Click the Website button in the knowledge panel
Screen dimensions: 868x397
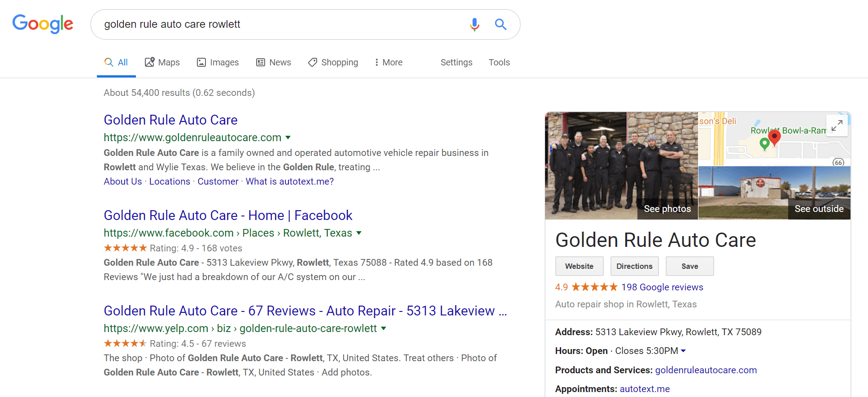tap(579, 266)
